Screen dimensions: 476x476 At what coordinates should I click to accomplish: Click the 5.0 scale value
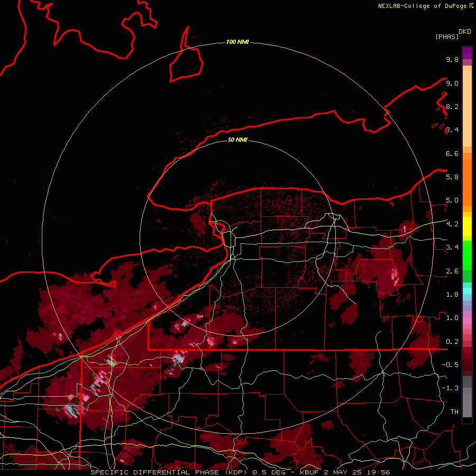[x=452, y=200]
